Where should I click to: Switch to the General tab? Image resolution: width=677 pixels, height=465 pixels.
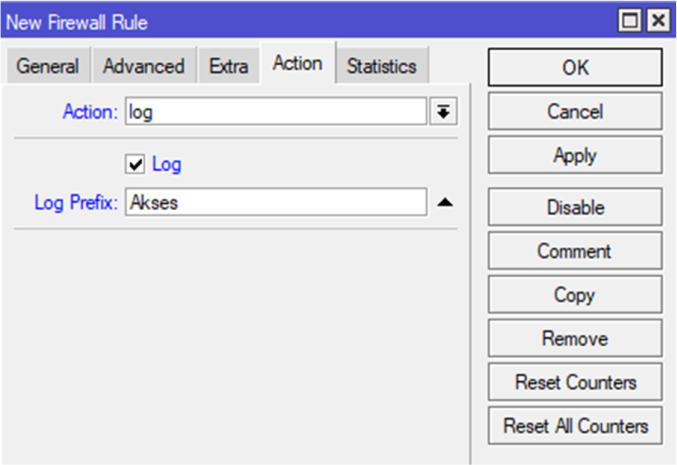[48, 67]
